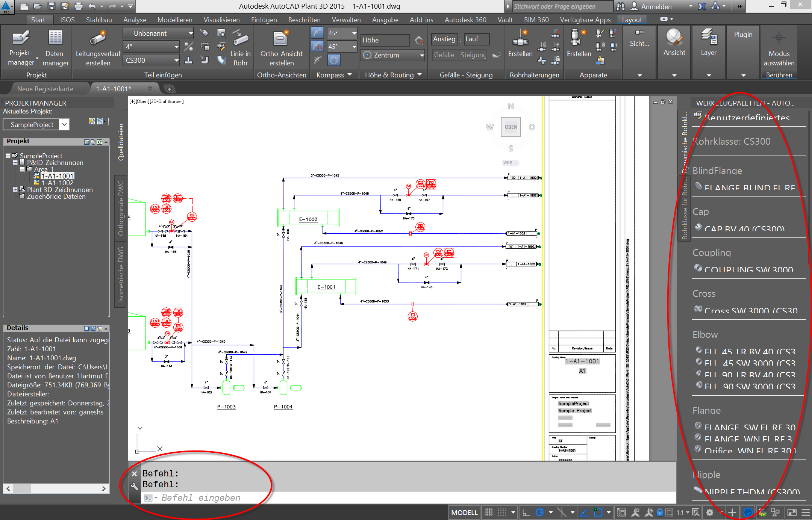This screenshot has width=812, height=520.
Task: Switch to the Modellieren ribbon tab
Action: tap(175, 20)
